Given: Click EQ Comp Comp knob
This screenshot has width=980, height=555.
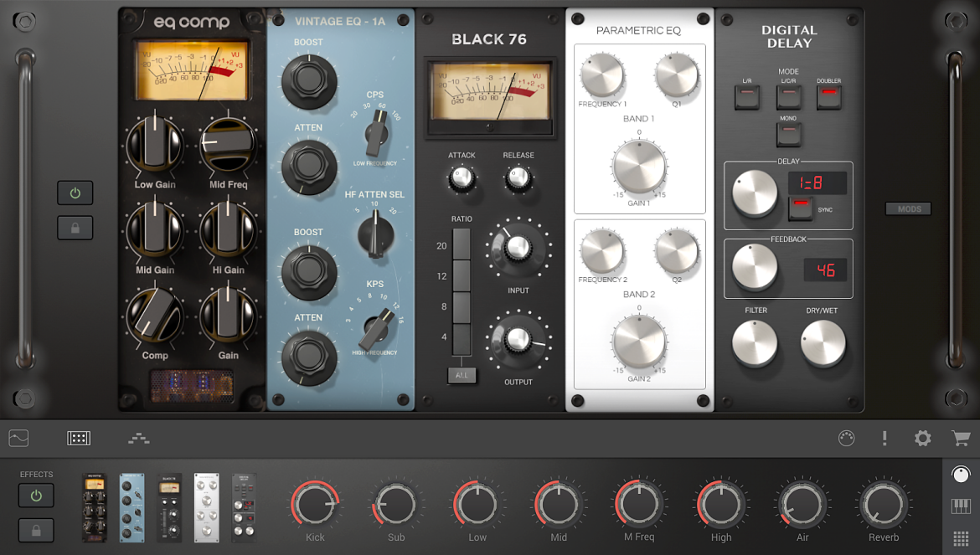Looking at the screenshot, I should coord(155,316).
